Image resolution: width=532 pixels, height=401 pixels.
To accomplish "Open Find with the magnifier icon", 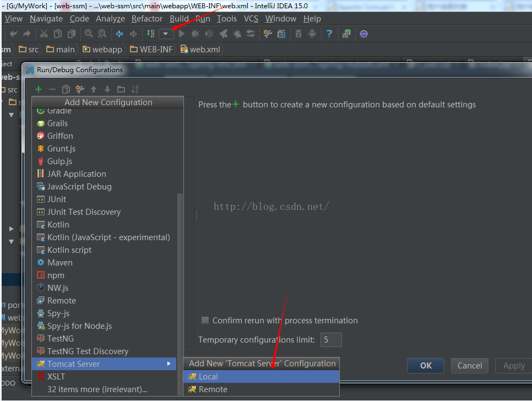I will (x=89, y=34).
